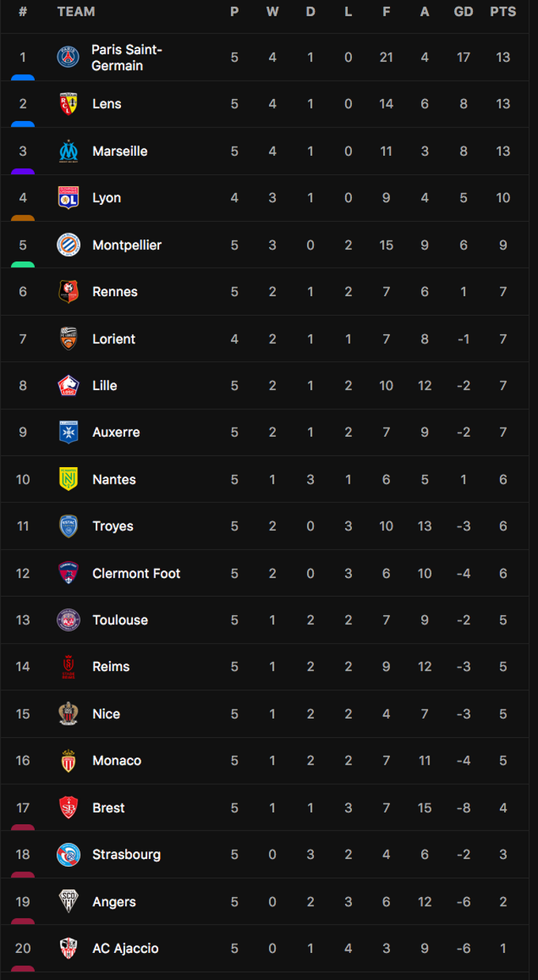The width and height of the screenshot is (538, 980).
Task: Select the Troyes team name
Action: point(112,526)
